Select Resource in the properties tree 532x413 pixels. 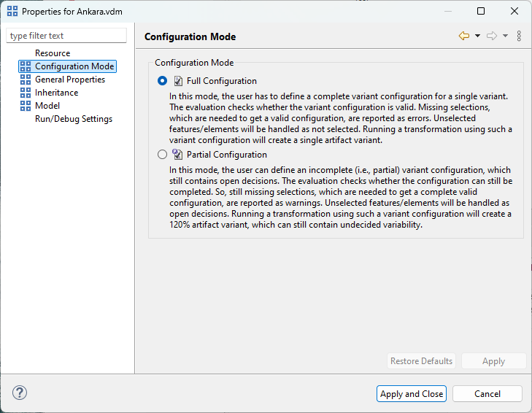[x=53, y=53]
